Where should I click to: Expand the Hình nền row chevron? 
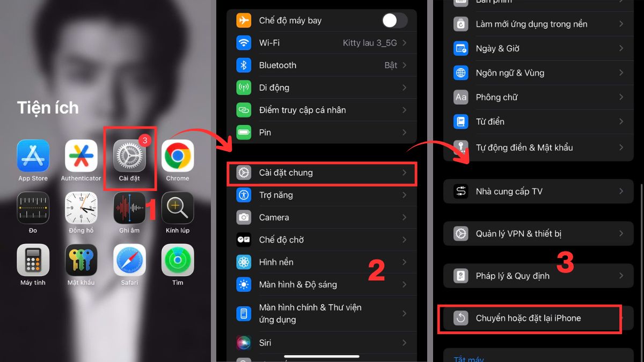405,262
